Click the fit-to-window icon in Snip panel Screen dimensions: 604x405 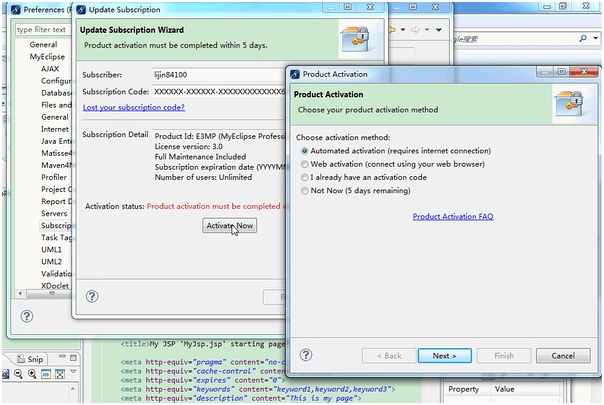point(60,373)
